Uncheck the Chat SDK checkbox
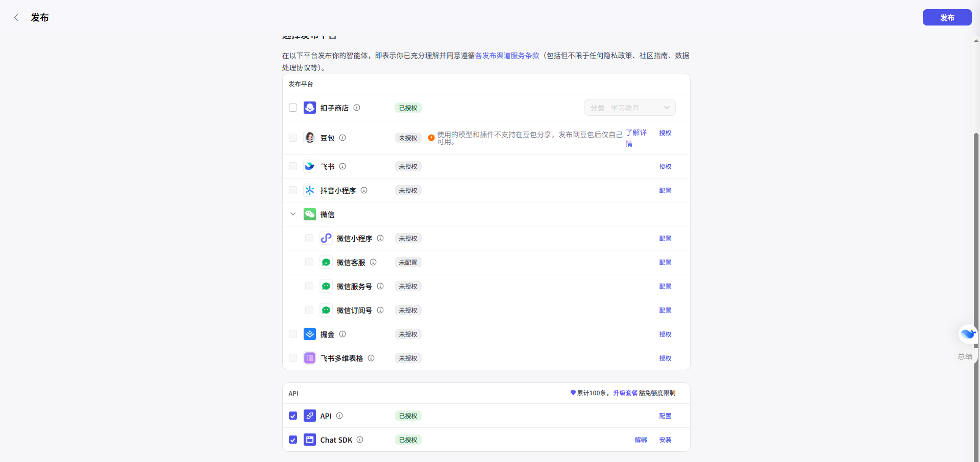Viewport: 980px width, 462px height. point(293,440)
